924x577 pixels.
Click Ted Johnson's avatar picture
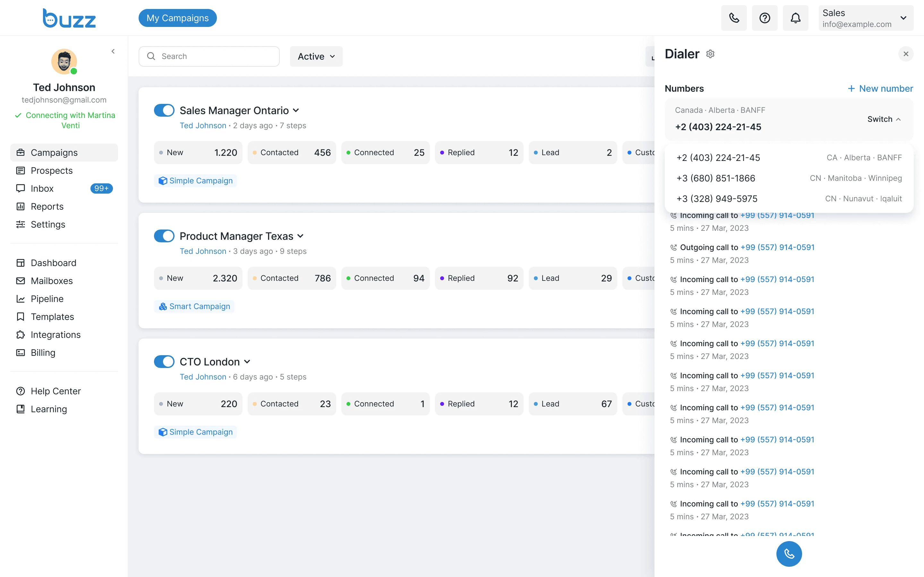click(x=64, y=62)
